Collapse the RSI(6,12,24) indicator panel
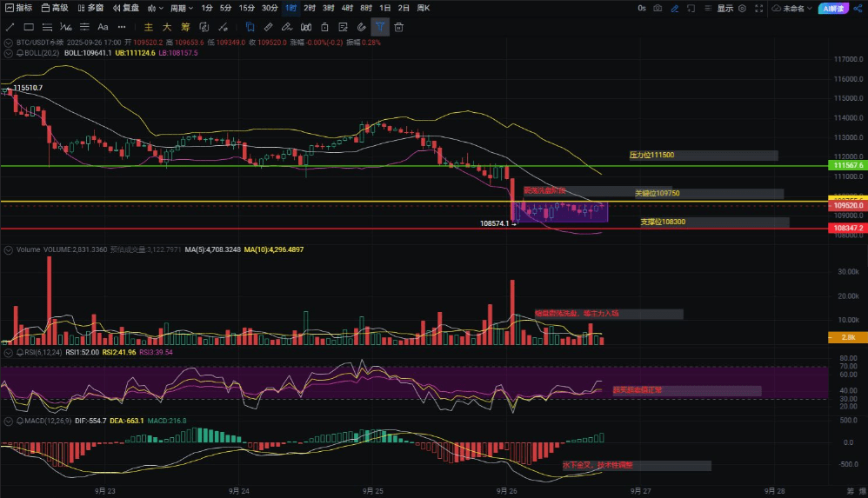This screenshot has width=868, height=498. pos(9,353)
